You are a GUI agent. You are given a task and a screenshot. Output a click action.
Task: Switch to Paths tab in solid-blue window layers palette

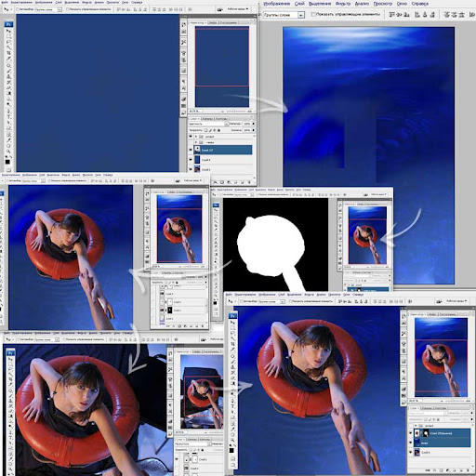(221, 119)
